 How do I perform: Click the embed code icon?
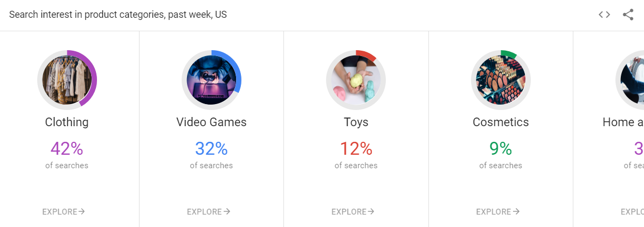[x=604, y=15]
